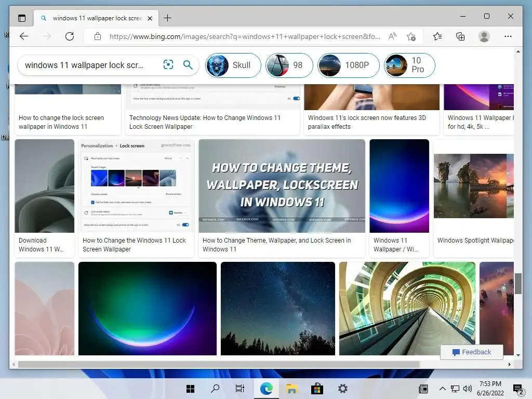Open the Milky Way night sky image
The image size is (532, 399).
coord(278,309)
